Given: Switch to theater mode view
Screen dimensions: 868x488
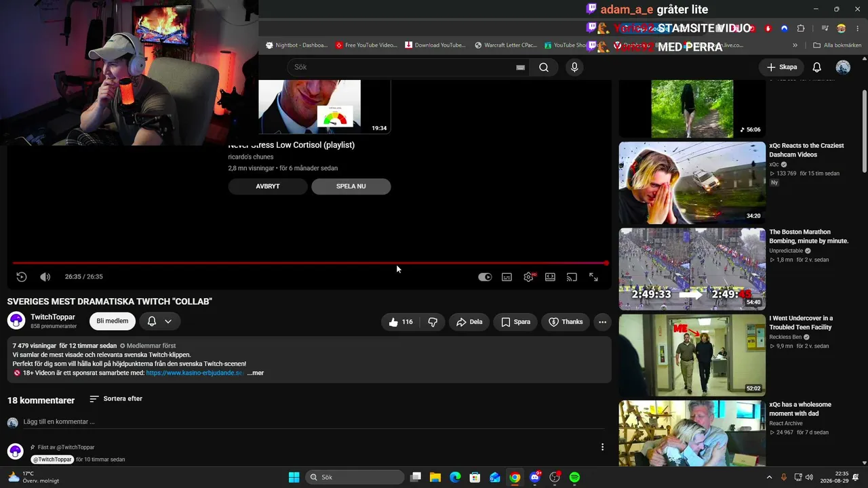Looking at the screenshot, I should tap(550, 277).
